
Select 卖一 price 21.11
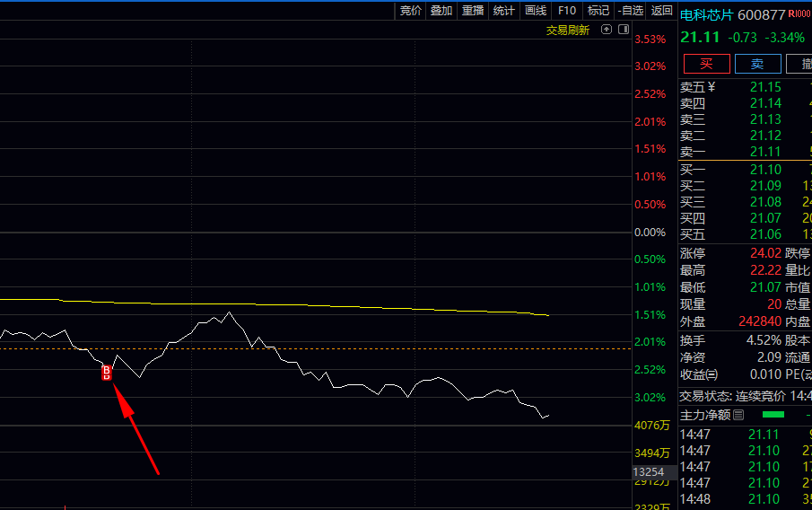pos(765,152)
